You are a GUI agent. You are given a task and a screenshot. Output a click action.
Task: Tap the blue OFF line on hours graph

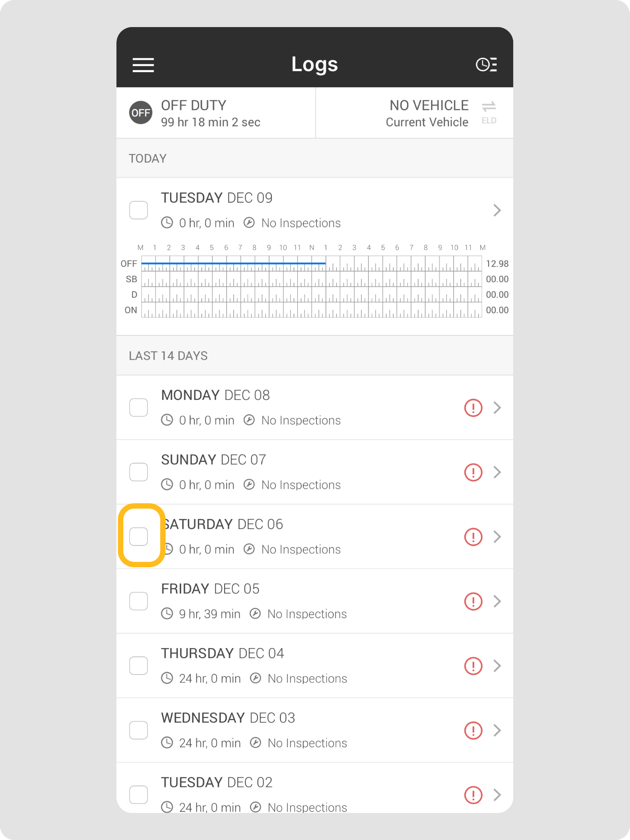point(234,263)
